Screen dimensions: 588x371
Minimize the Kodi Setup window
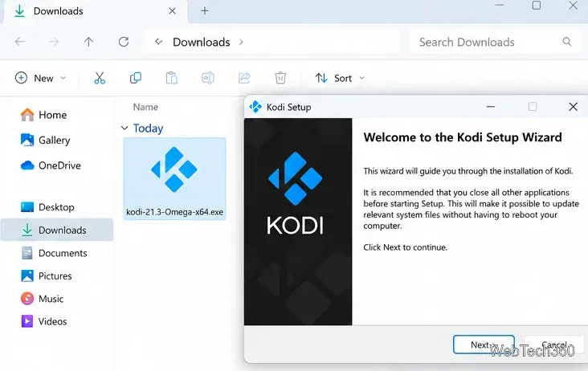click(x=491, y=107)
